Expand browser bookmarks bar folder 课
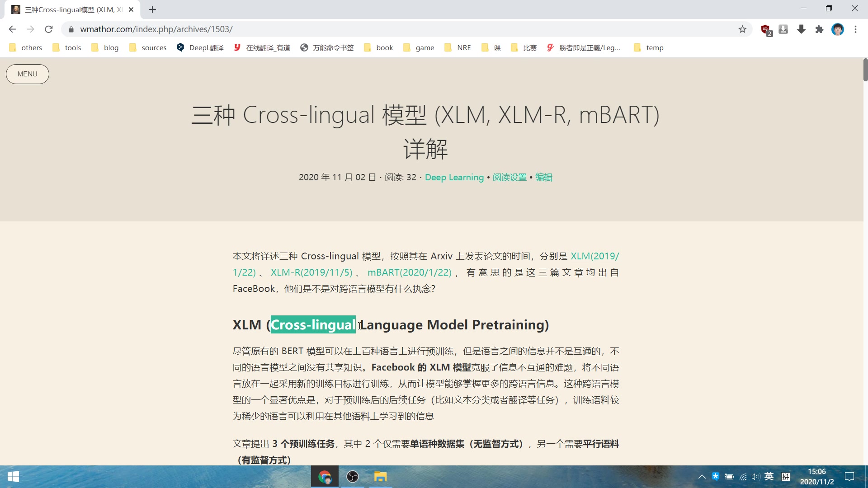Image resolution: width=868 pixels, height=488 pixels. coord(492,47)
